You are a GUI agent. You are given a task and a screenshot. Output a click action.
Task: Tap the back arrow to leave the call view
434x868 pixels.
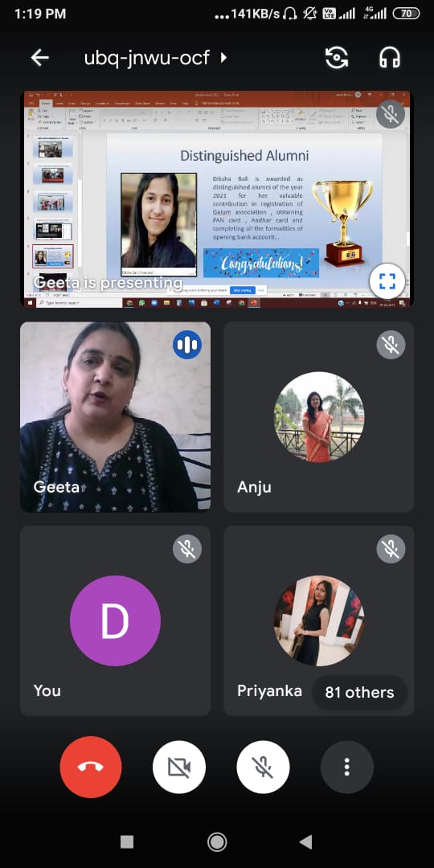pyautogui.click(x=40, y=58)
